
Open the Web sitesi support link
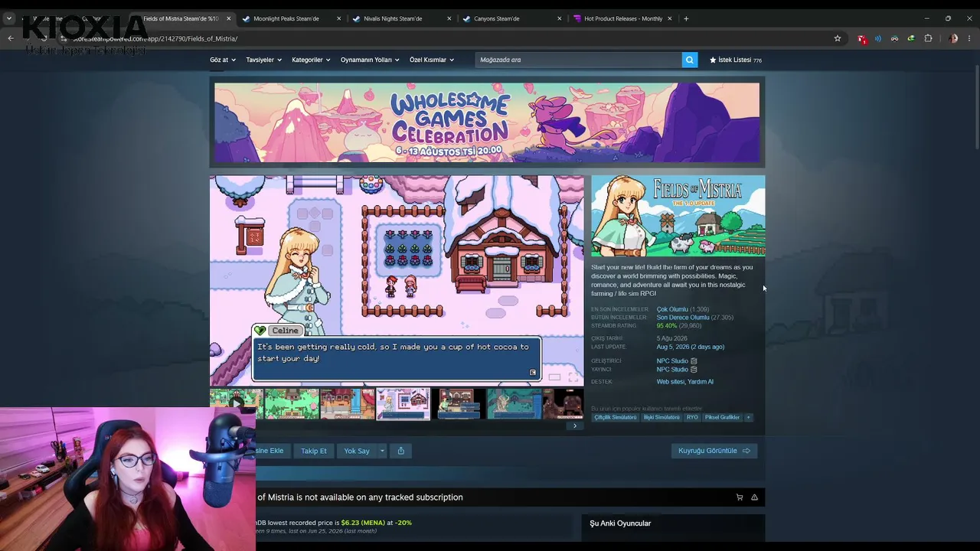(x=670, y=382)
